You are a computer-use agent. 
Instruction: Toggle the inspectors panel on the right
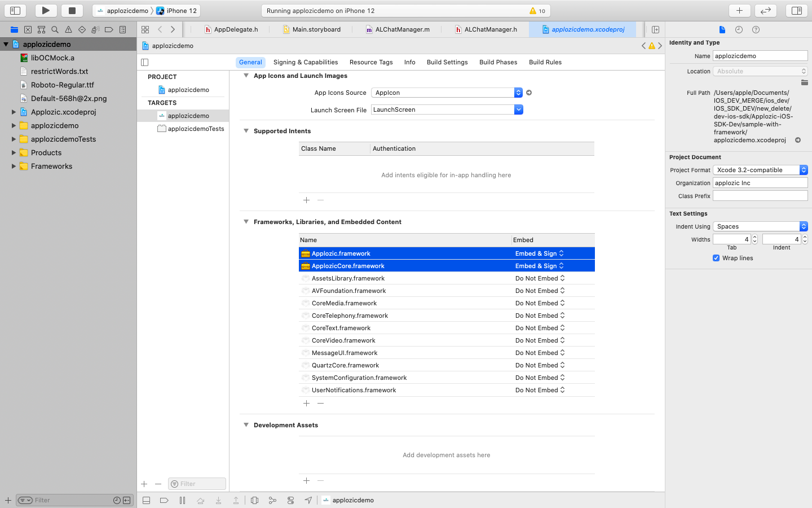pyautogui.click(x=796, y=10)
